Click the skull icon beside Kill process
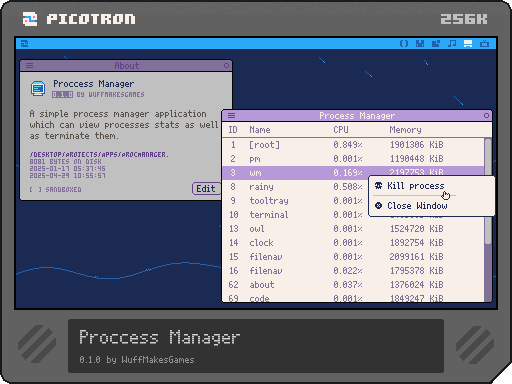The width and height of the screenshot is (512, 384). pos(378,186)
